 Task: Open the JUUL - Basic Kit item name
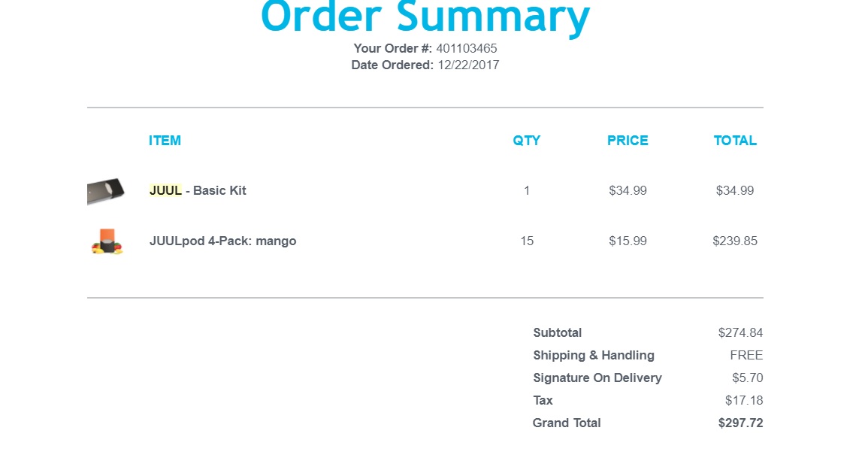point(198,190)
